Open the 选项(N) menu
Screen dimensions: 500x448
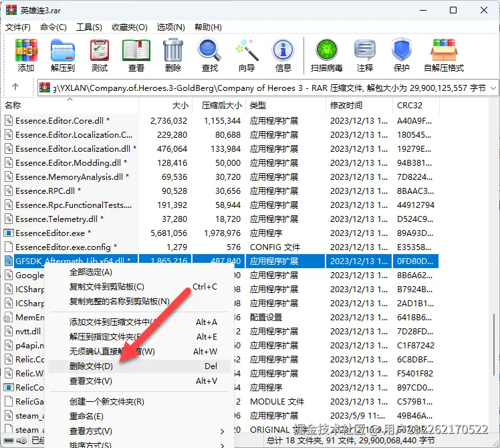pos(171,27)
